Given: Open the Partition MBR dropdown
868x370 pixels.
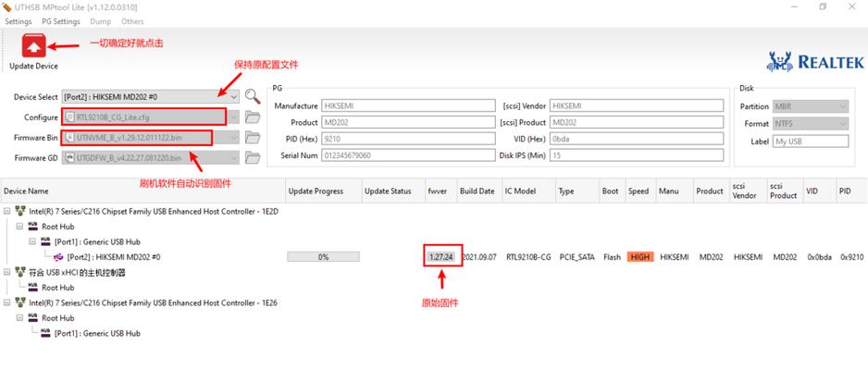Looking at the screenshot, I should coord(844,106).
